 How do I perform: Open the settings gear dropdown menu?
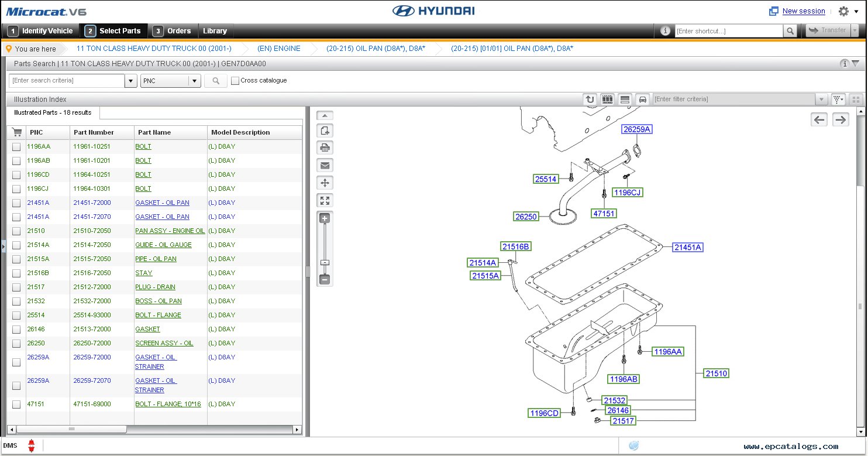848,11
